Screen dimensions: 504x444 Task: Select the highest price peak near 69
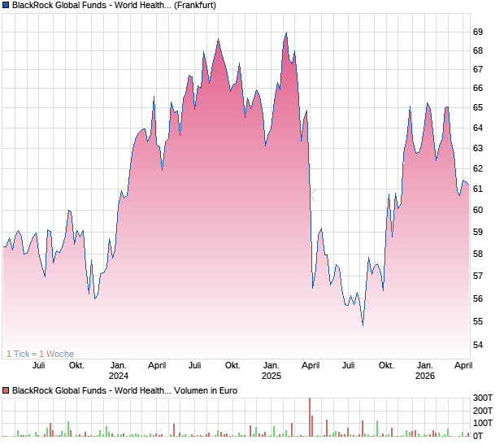tap(285, 33)
